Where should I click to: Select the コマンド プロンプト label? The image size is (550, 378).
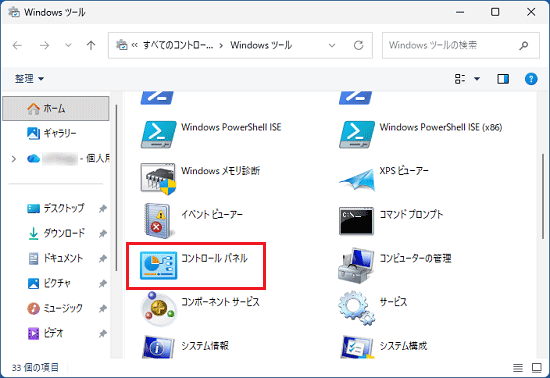[x=411, y=215]
